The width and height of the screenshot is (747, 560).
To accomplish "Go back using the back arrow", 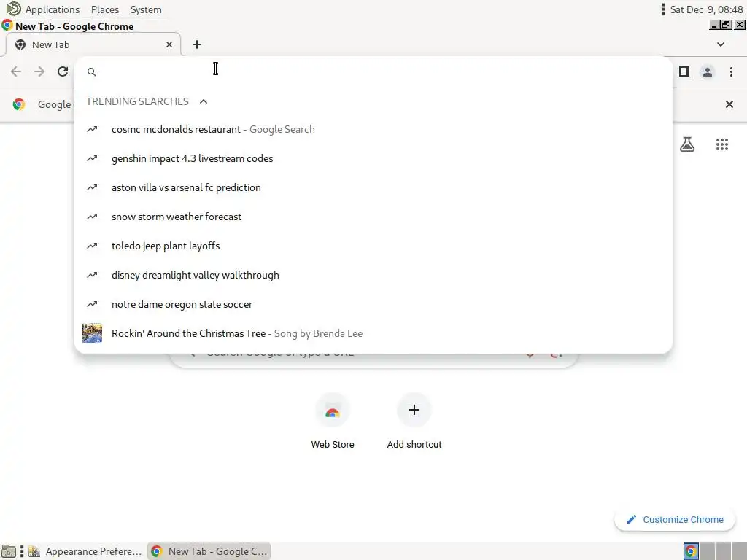I will click(x=16, y=72).
